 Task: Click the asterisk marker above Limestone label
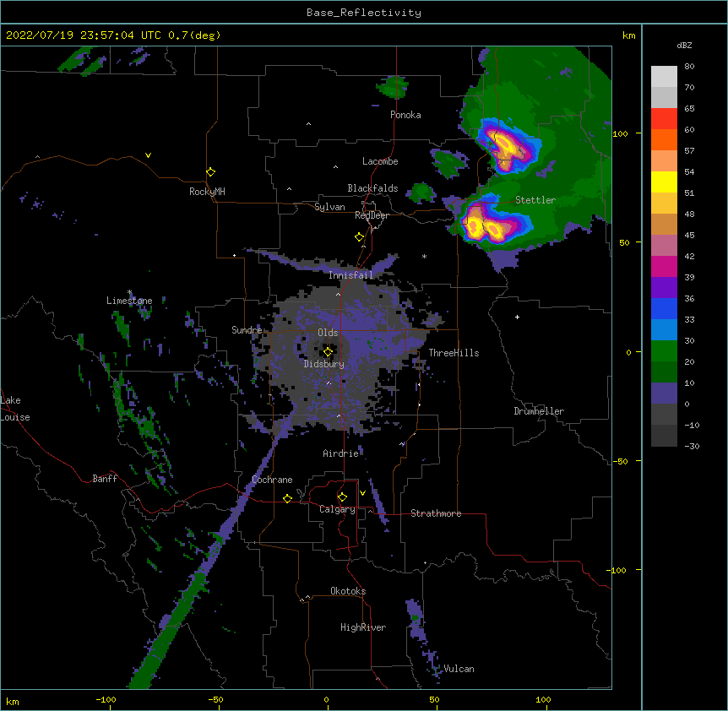tap(129, 292)
